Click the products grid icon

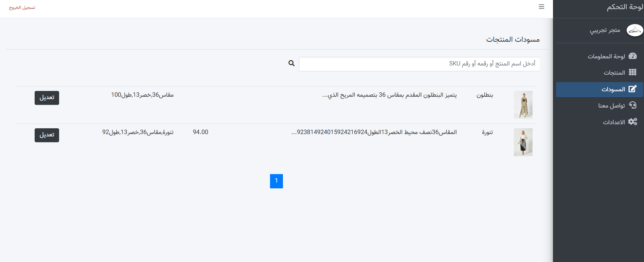coord(632,72)
